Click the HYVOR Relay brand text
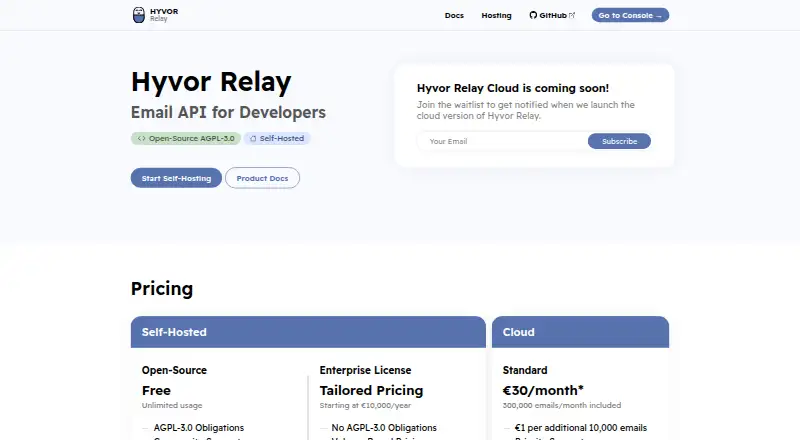800x440 pixels. click(164, 15)
